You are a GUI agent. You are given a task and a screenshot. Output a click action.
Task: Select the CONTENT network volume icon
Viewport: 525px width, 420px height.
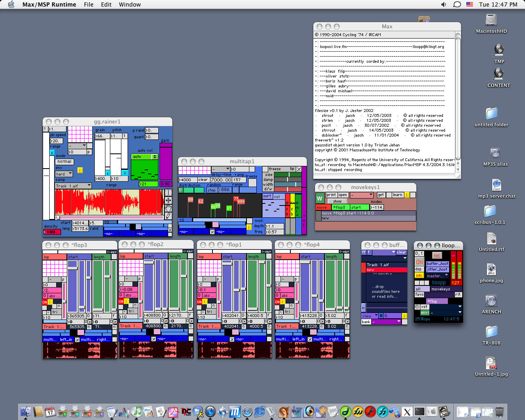click(498, 74)
